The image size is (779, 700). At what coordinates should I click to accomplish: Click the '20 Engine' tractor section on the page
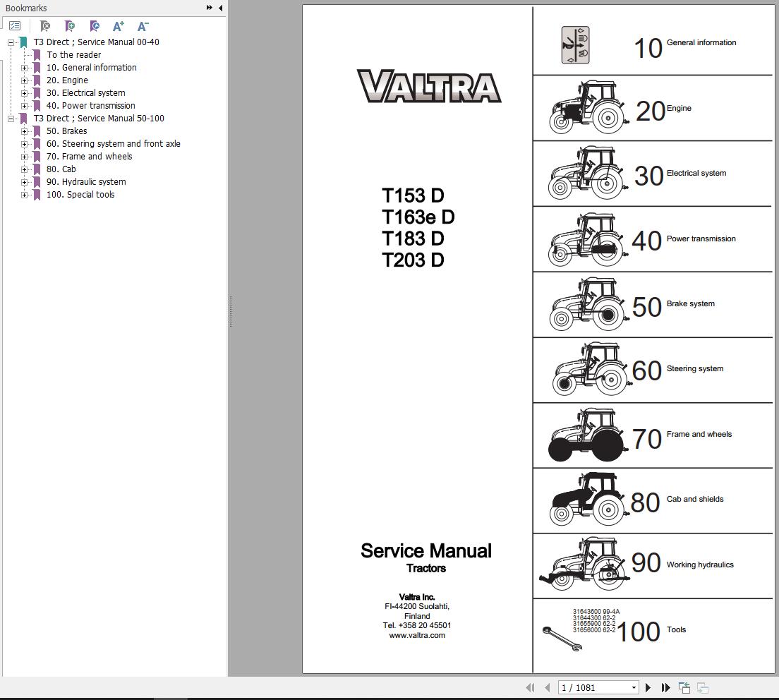click(652, 108)
